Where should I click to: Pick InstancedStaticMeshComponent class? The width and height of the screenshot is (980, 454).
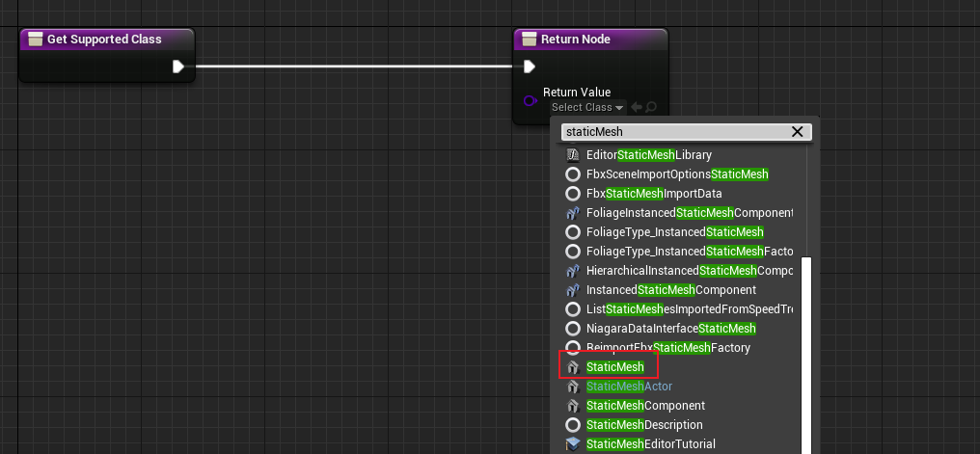click(x=671, y=290)
